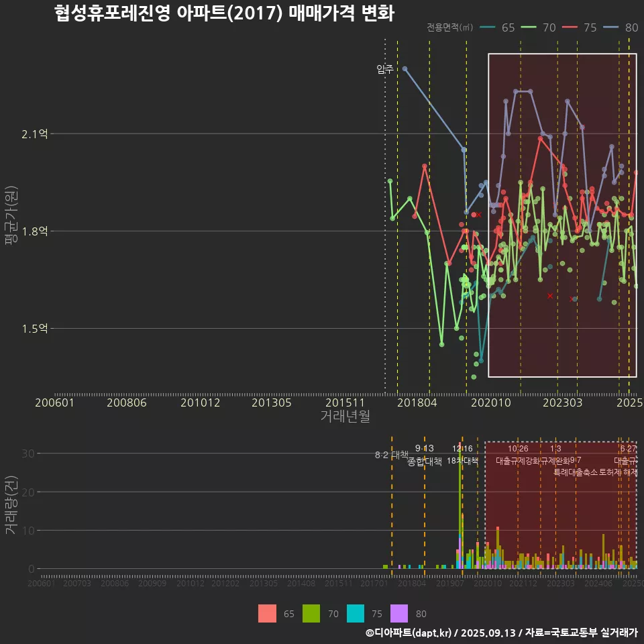This screenshot has width=644, height=644.
Task: Click the 6·27 policy marker label
Action: [629, 449]
